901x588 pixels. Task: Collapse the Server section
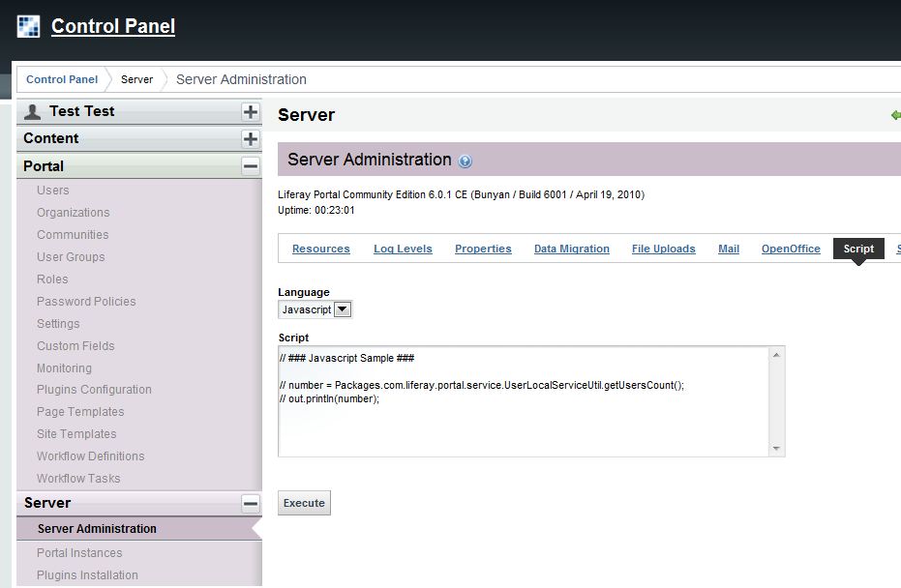tap(251, 503)
